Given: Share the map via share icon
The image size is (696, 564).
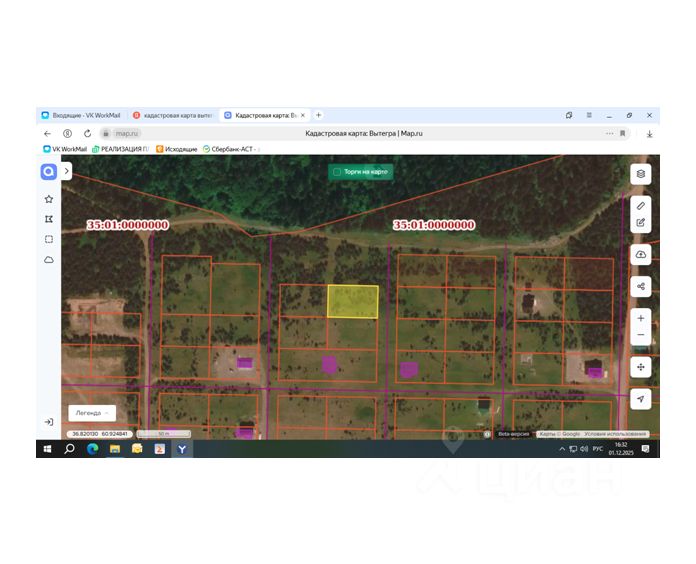Looking at the screenshot, I should point(641,287).
